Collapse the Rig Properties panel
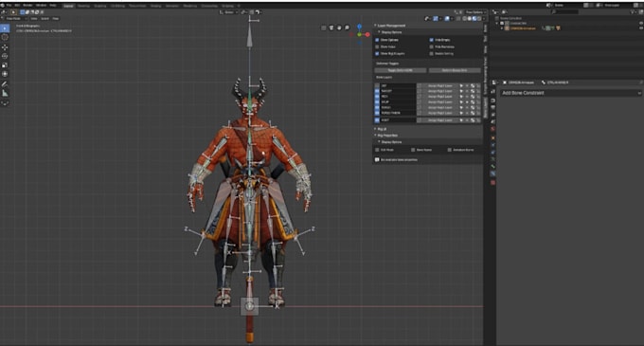The height and width of the screenshot is (346, 644). pyautogui.click(x=375, y=136)
